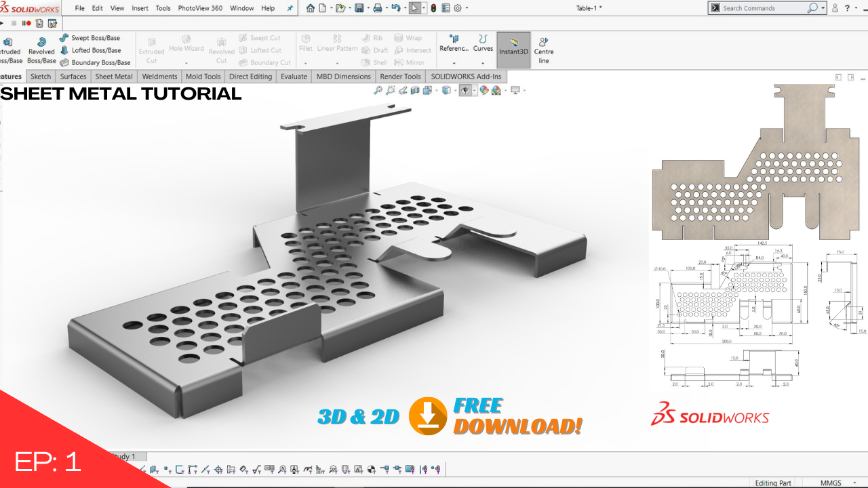Click the Home icon in the top toolbar

coord(311,8)
